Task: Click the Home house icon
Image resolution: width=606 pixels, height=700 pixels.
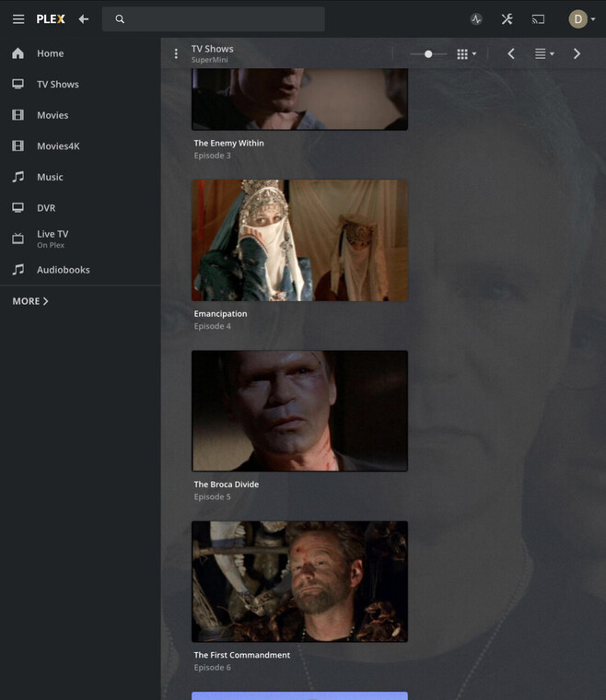Action: coord(17,53)
